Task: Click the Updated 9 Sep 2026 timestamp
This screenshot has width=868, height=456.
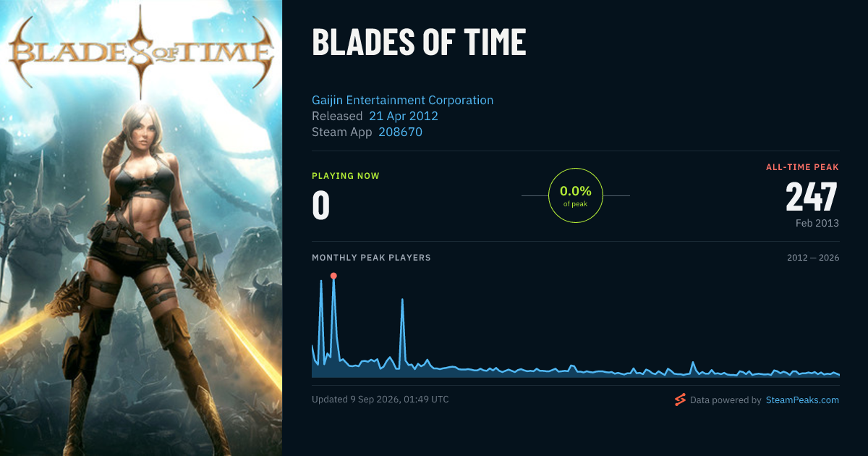Action: coord(380,400)
